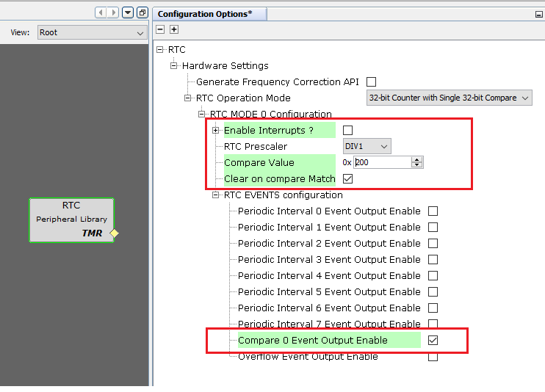The image size is (545, 392).
Task: Increment Compare Value with up spinner
Action: (416, 159)
